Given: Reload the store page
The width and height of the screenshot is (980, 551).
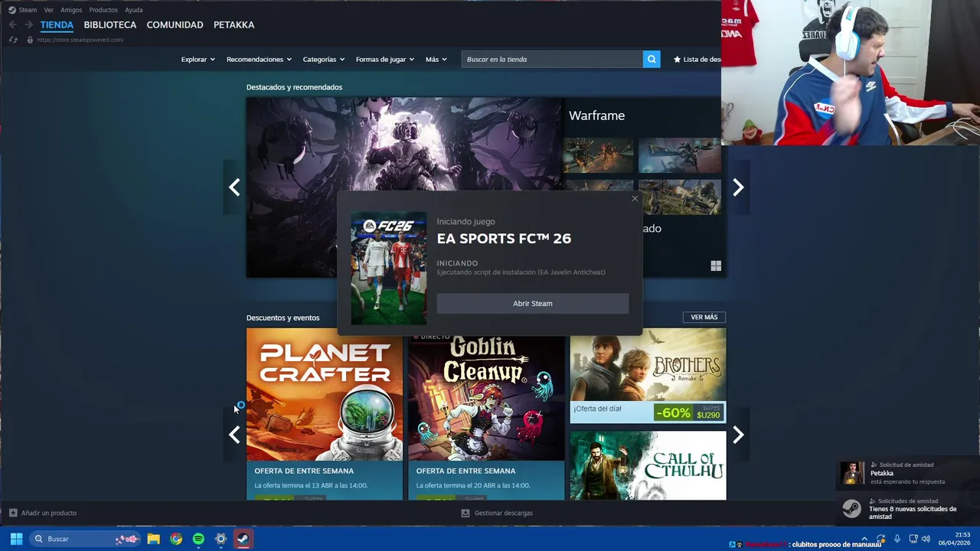Looking at the screenshot, I should (x=13, y=40).
